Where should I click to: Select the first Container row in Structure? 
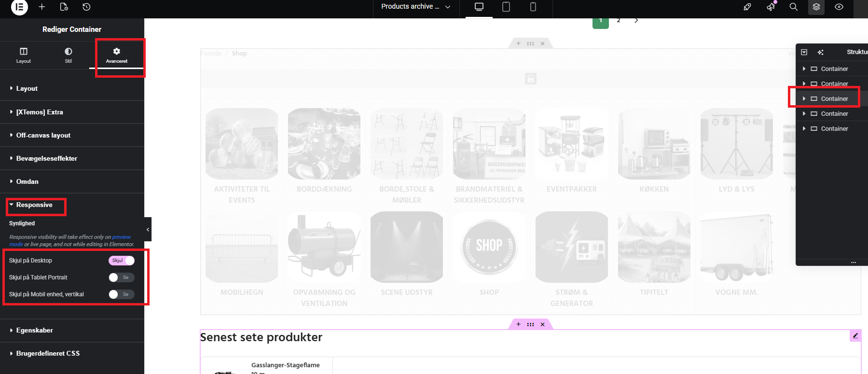point(832,69)
